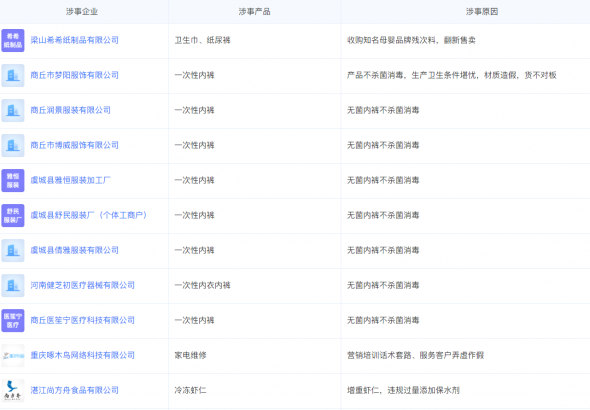Click the 涉事原因 column header
Screen dimensions: 590x410
point(482,12)
